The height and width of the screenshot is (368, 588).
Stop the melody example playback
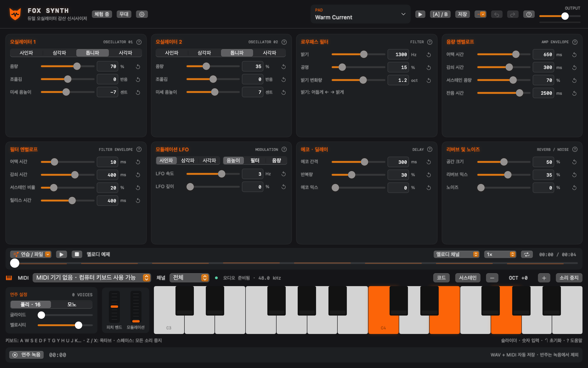(x=77, y=254)
